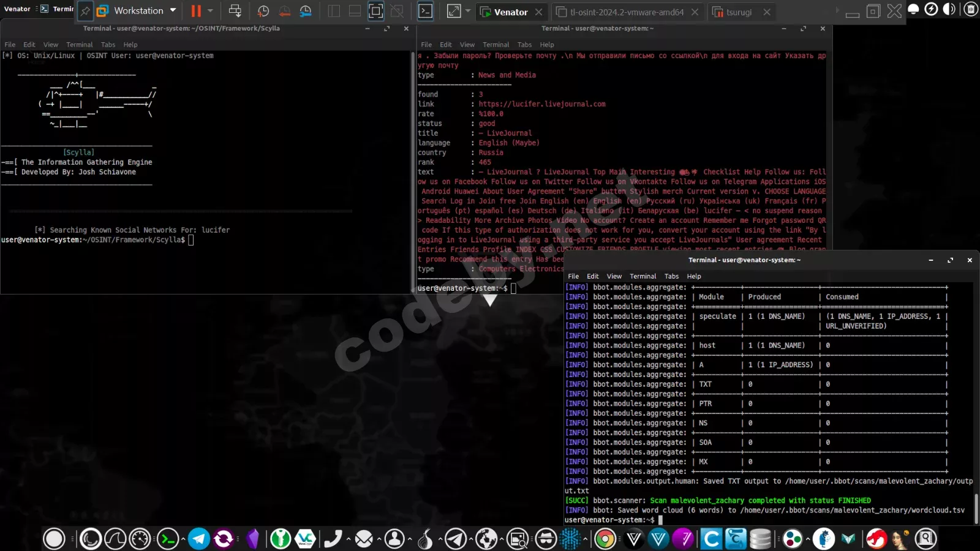980x551 pixels.
Task: Open the Terminal menu in the bottom terminal
Action: coord(643,276)
